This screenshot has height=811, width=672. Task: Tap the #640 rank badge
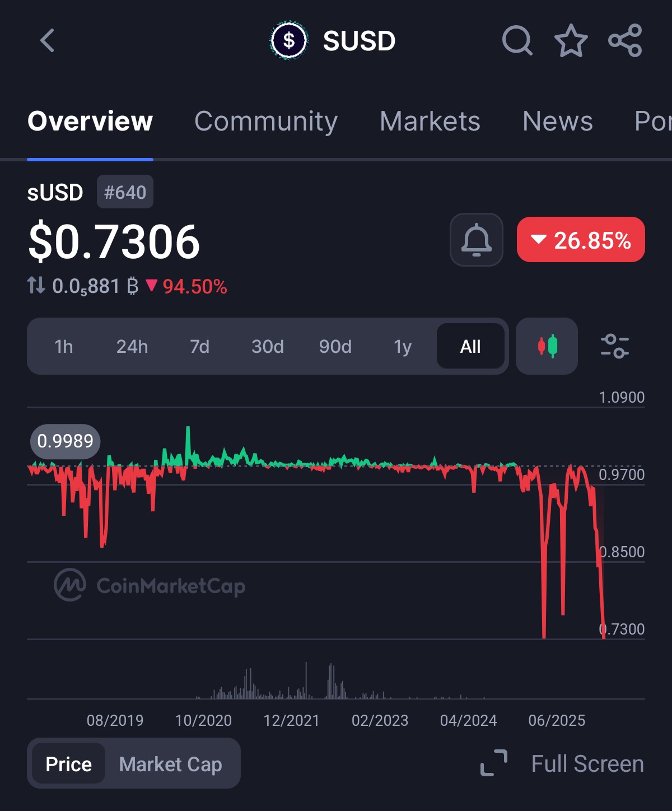point(125,192)
